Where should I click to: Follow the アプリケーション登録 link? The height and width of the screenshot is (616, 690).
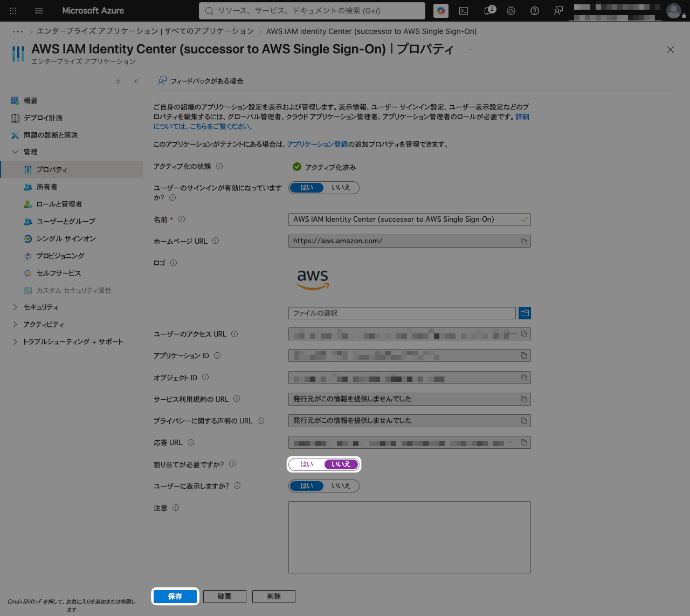318,145
